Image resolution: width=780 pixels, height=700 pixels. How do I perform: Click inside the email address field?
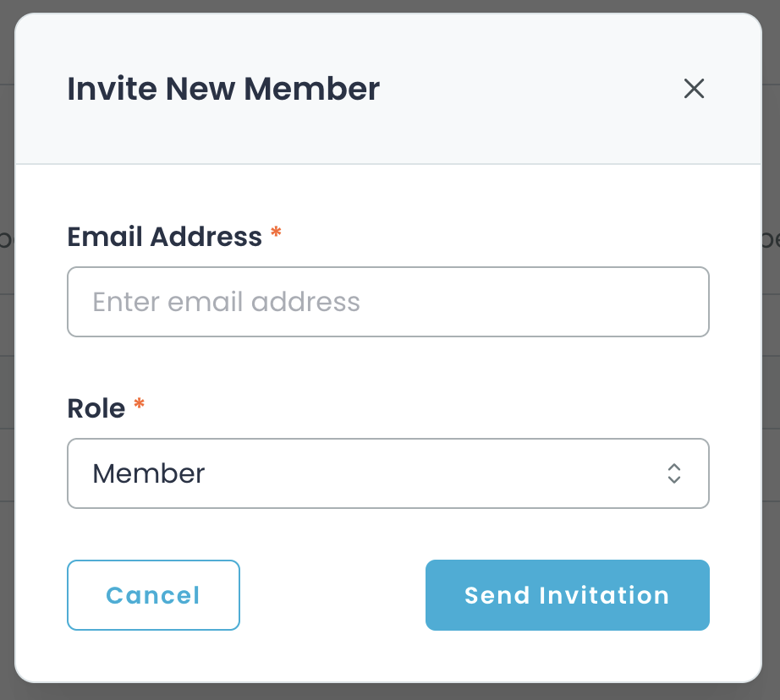[x=387, y=302]
